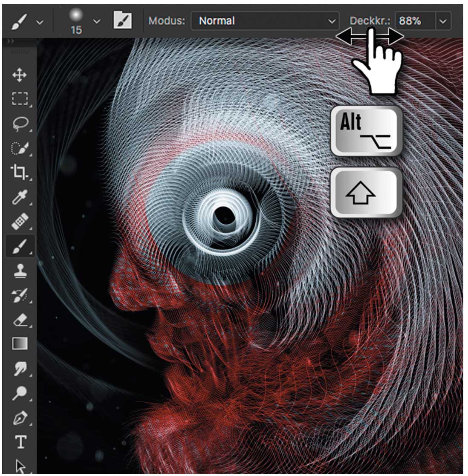Image resolution: width=468 pixels, height=476 pixels.
Task: Open the Modus Normal blend dropdown
Action: pyautogui.click(x=265, y=20)
